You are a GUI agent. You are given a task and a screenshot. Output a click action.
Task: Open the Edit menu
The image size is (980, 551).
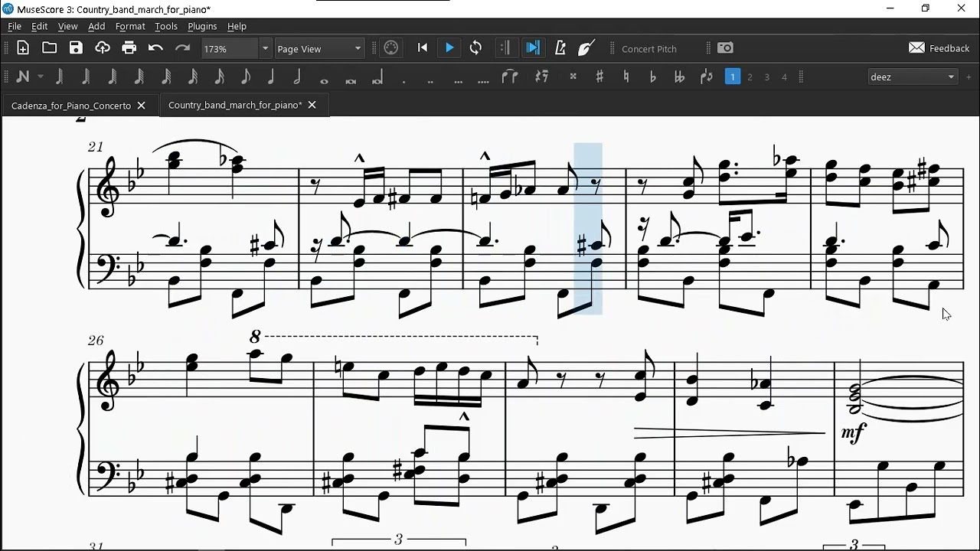click(40, 26)
